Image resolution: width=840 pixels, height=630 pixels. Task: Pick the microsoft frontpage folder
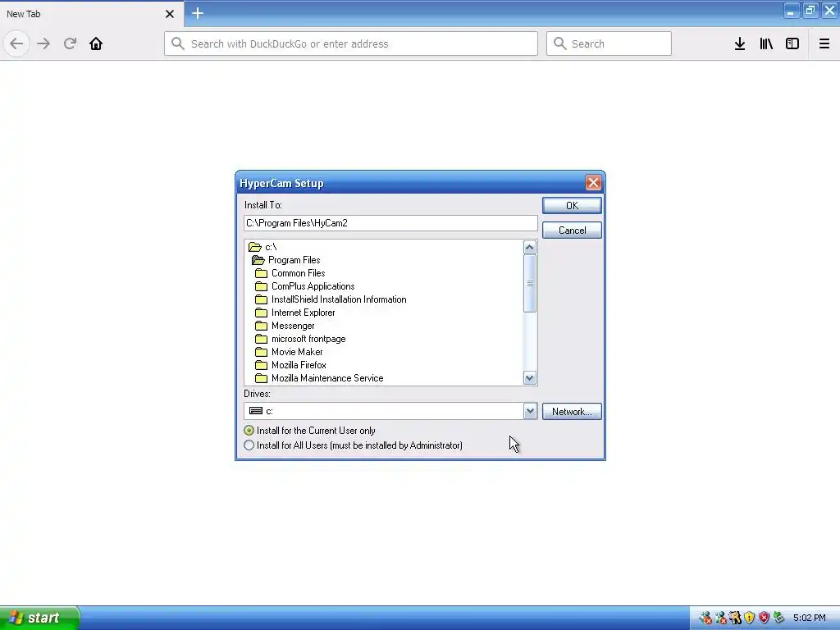[x=300, y=339]
